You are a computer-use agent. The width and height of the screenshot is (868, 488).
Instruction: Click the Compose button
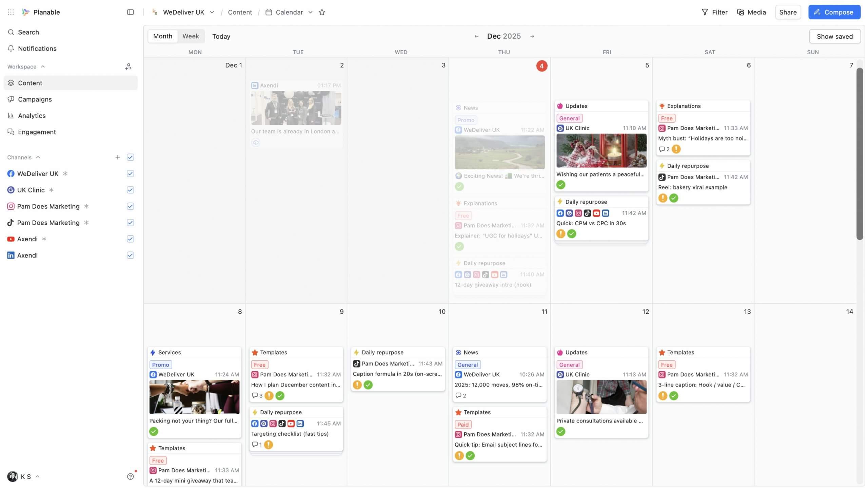833,12
